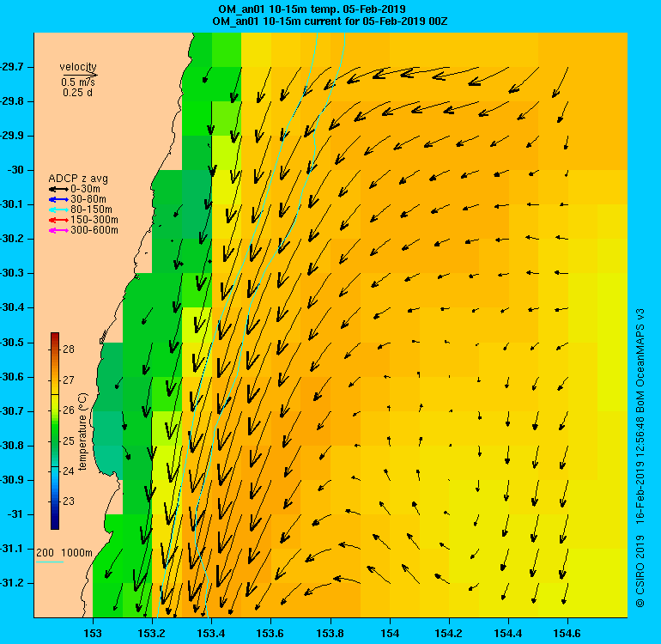Click the '300-600m' legend label
Image resolution: width=661 pixels, height=644 pixels.
94,230
